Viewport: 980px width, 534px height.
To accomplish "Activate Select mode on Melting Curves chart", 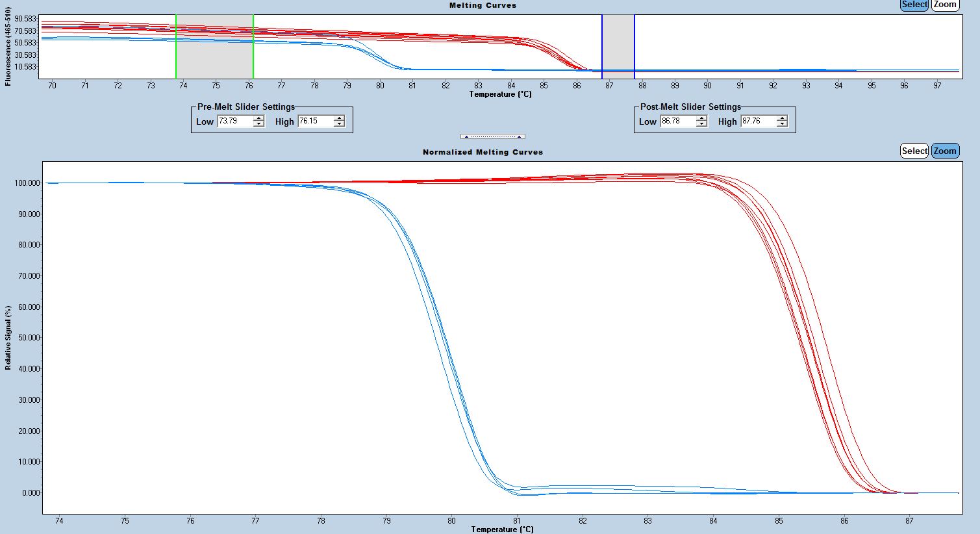I will tap(914, 5).
